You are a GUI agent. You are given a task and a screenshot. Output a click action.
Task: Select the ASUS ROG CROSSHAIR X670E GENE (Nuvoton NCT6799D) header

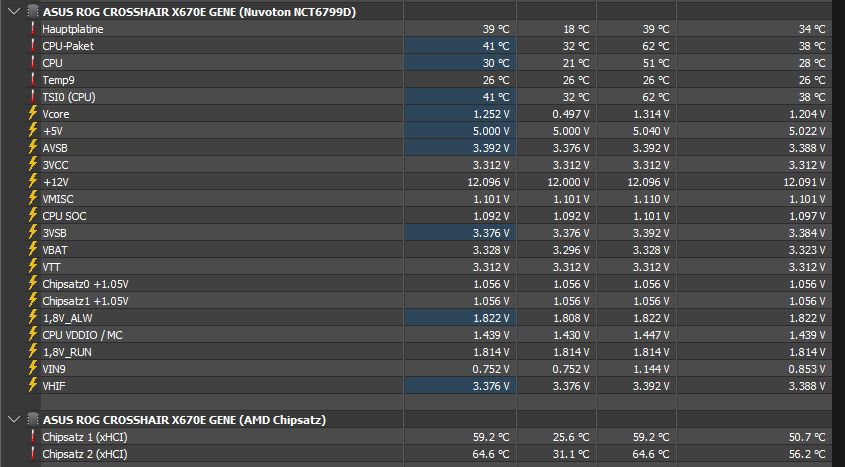tap(199, 12)
